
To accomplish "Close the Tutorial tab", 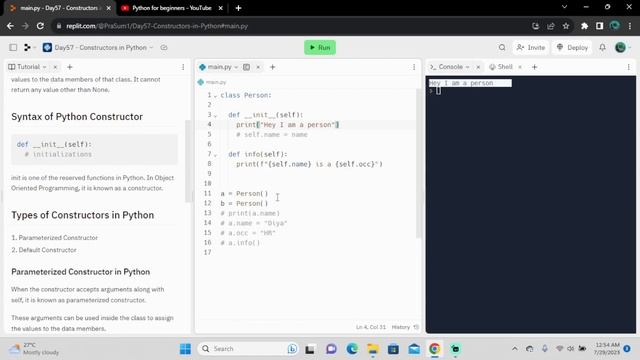I will [x=55, y=67].
